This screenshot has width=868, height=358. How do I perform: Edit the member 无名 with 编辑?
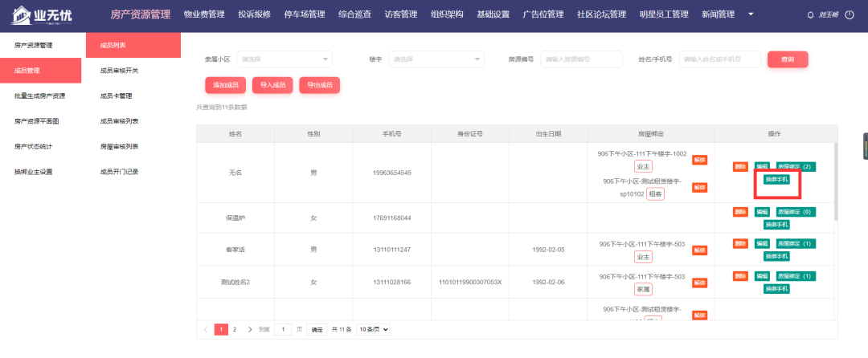click(x=762, y=166)
